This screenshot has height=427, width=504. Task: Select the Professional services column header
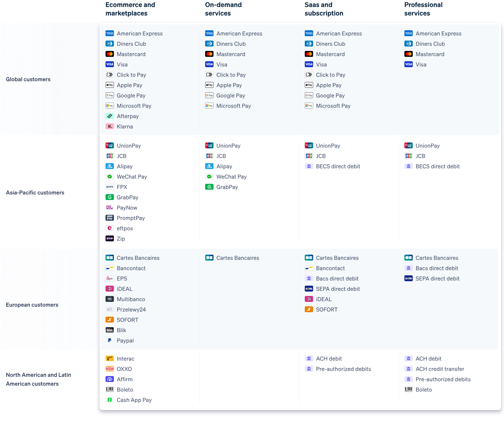click(x=423, y=9)
